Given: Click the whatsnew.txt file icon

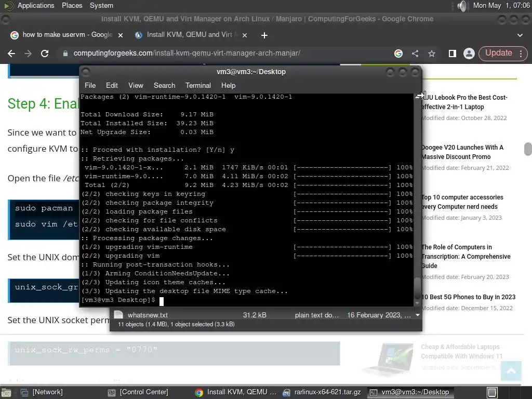Looking at the screenshot, I should coord(118,315).
